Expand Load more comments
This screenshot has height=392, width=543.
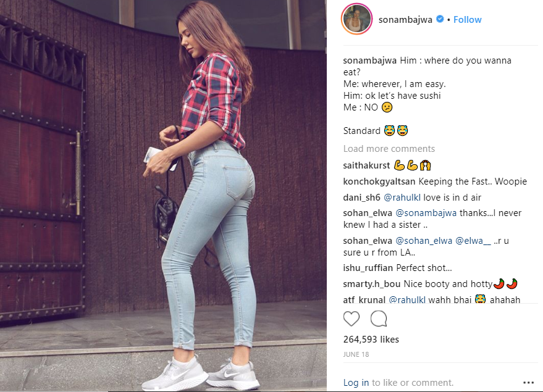point(389,149)
